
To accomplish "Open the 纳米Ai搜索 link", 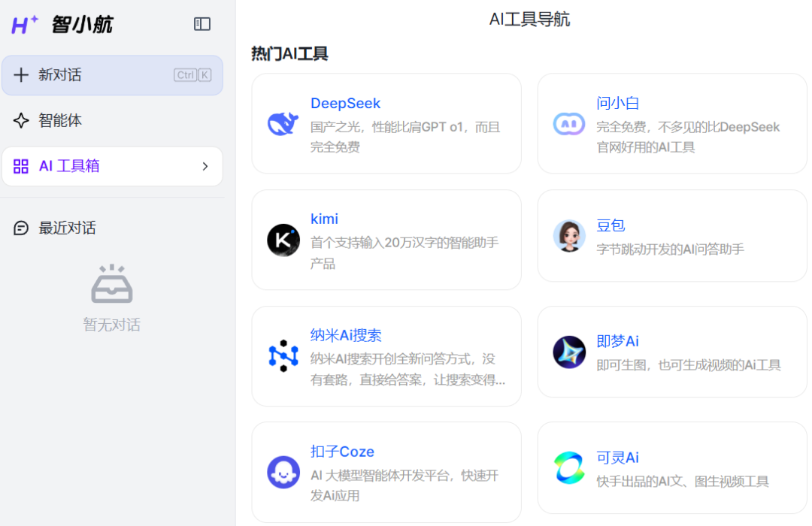I will point(346,335).
